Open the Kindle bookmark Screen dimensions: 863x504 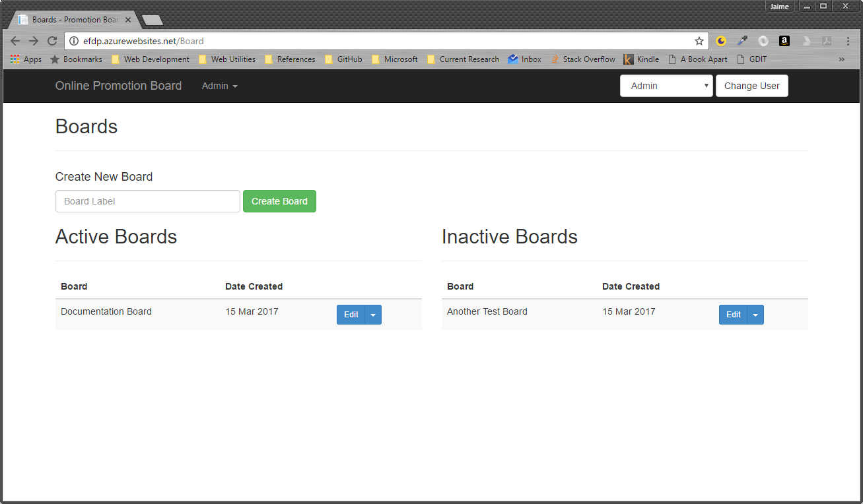(x=641, y=59)
